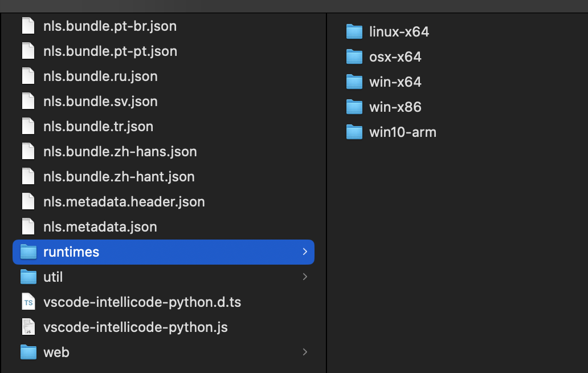Viewport: 588px width, 373px height.
Task: Open nls.metadata.header.json
Action: point(124,201)
